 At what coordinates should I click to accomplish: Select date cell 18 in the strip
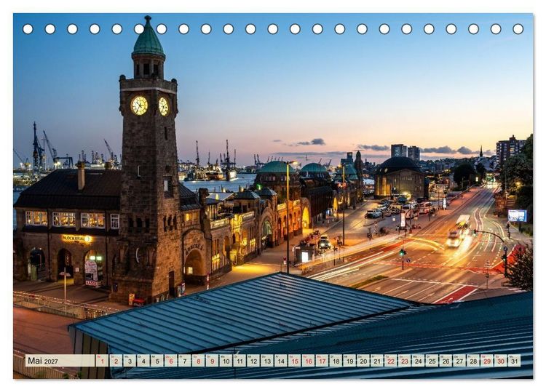tap(336, 361)
